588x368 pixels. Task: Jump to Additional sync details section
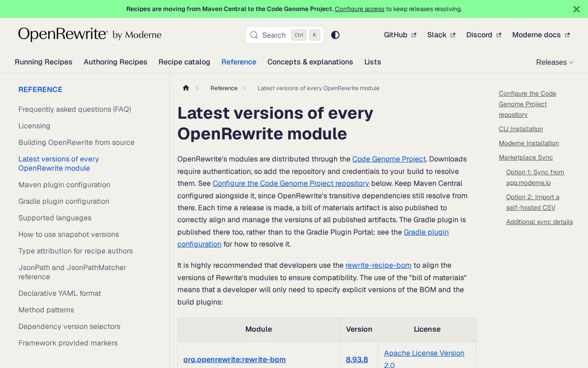(539, 222)
